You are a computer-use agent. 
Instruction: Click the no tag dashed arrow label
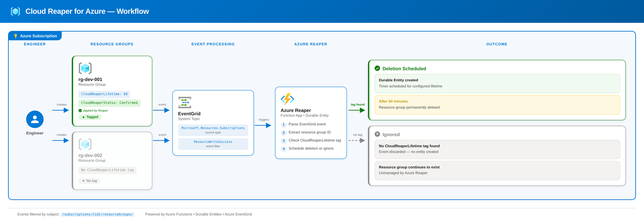(358, 135)
